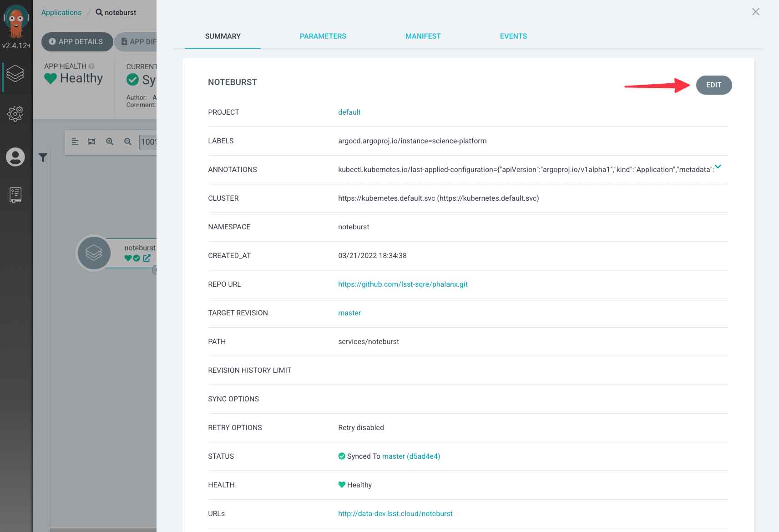Screen dimensions: 779x532
Task: Close the application details panel
Action: 755,12
